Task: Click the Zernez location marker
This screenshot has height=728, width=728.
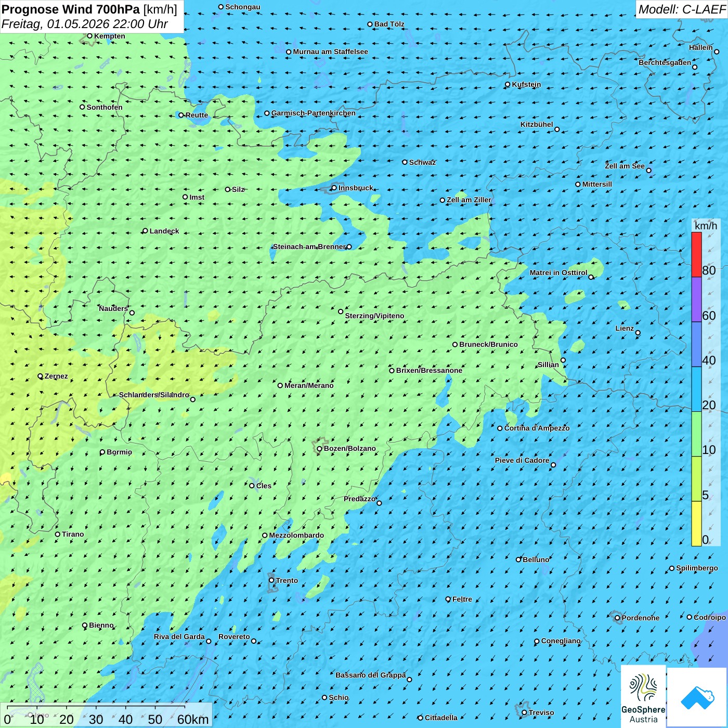Action: (41, 376)
